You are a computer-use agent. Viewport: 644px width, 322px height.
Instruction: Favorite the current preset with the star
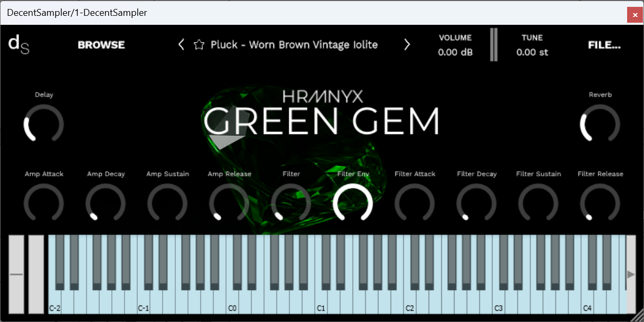click(x=199, y=45)
